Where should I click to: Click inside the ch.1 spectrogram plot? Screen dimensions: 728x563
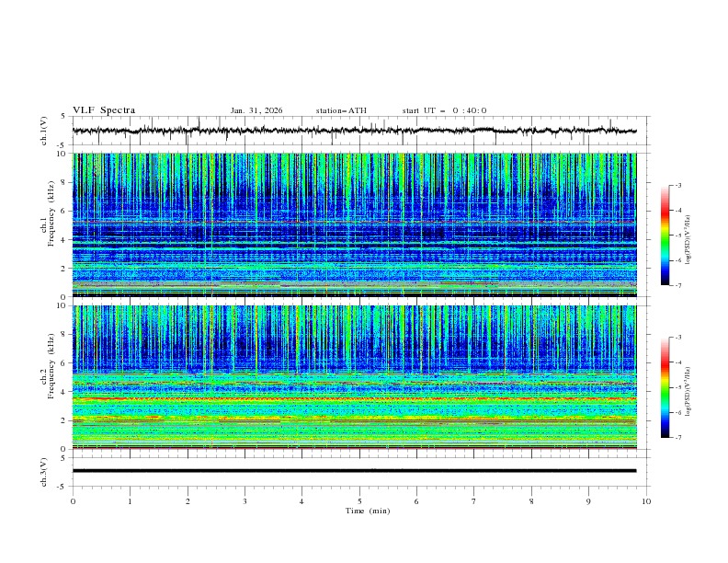pyautogui.click(x=358, y=225)
